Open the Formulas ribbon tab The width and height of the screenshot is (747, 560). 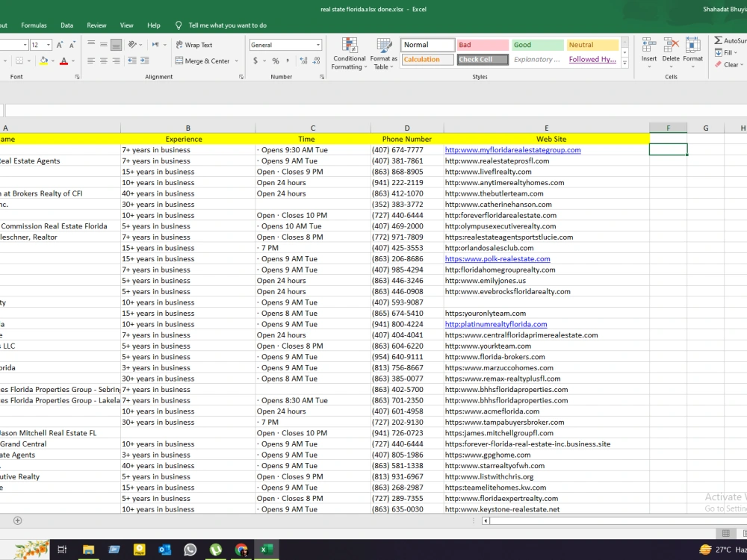(x=34, y=25)
